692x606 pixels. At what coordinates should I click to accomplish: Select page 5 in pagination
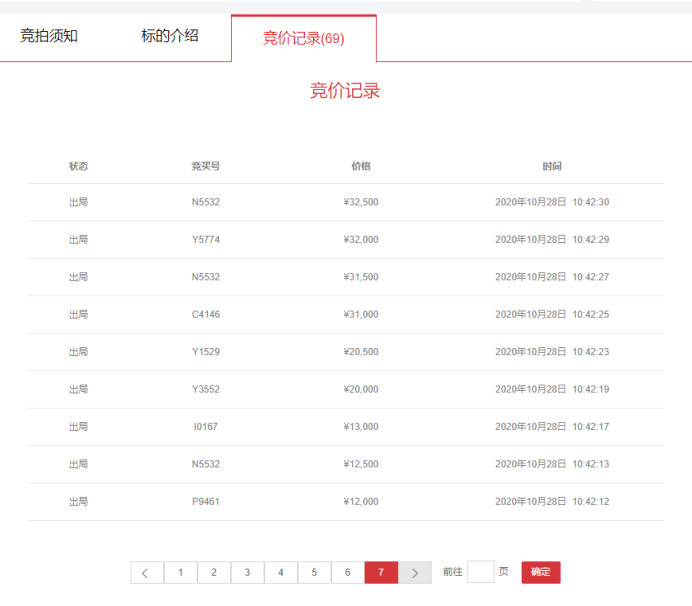[x=314, y=573]
